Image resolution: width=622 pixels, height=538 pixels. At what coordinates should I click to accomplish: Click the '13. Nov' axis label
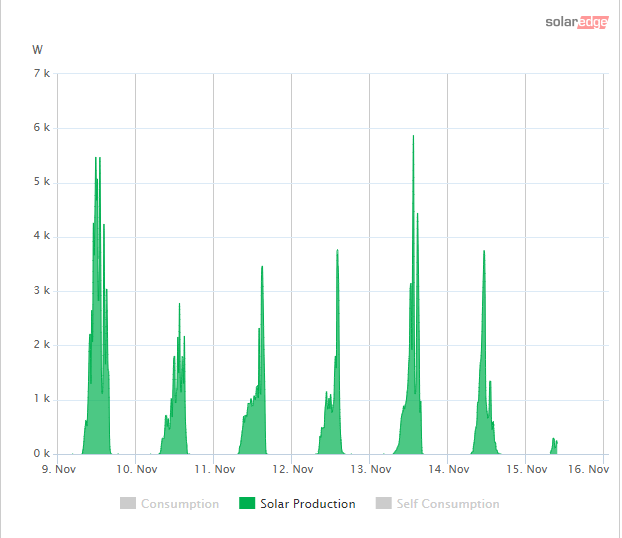tap(371, 469)
